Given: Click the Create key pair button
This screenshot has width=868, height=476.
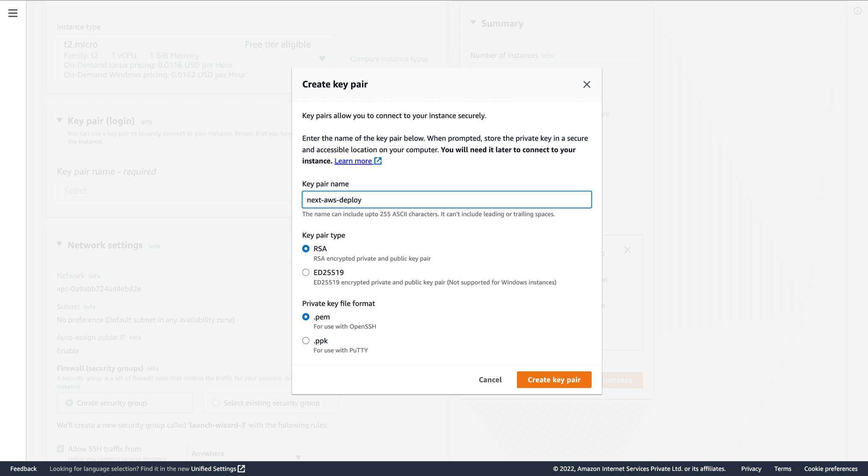Looking at the screenshot, I should pyautogui.click(x=554, y=379).
